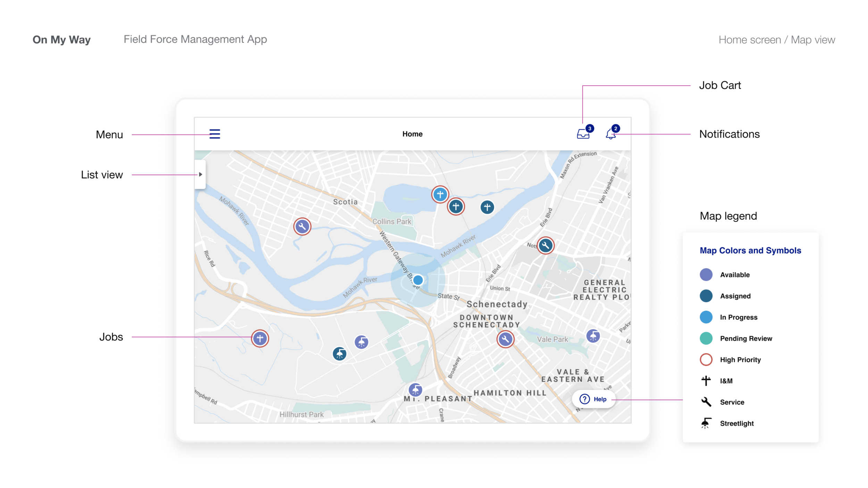Click the Home title in the header
This screenshot has height=488, width=868.
point(412,134)
